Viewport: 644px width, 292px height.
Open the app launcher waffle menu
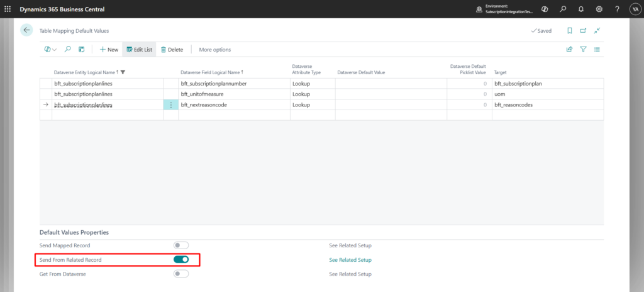[x=8, y=9]
